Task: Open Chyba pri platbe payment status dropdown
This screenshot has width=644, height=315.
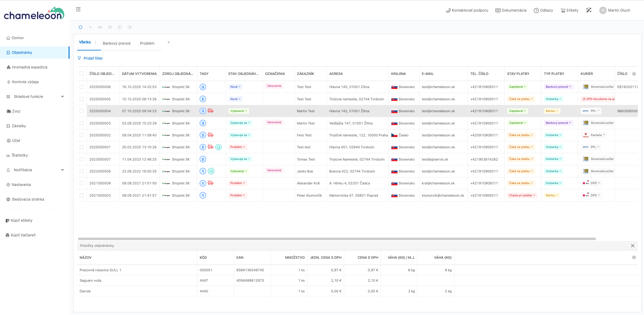Action: 522,195
